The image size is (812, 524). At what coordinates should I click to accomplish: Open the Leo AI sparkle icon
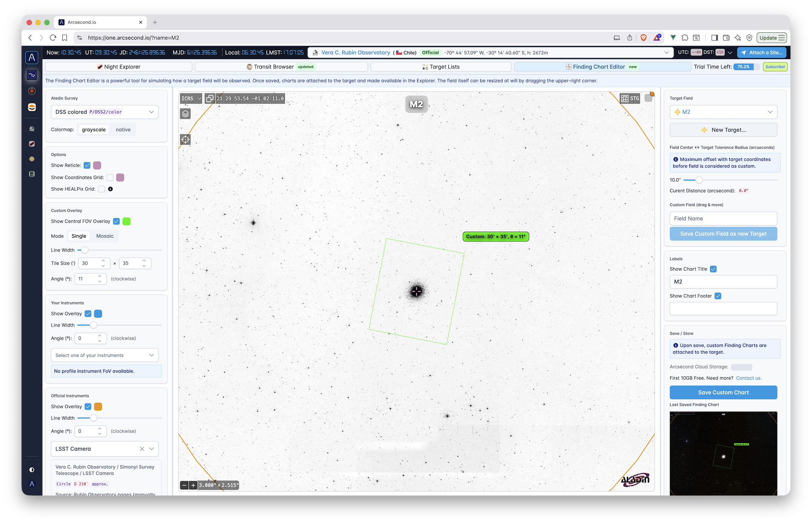click(x=738, y=38)
